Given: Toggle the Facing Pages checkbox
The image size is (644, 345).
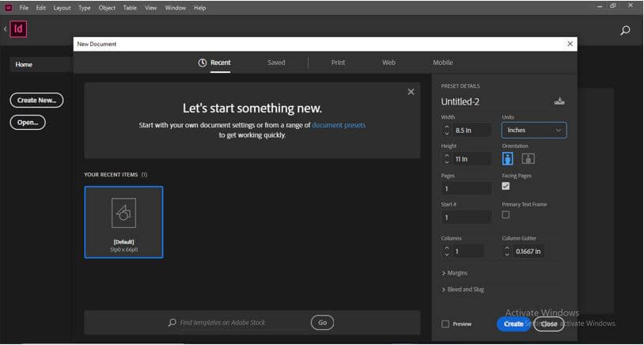Looking at the screenshot, I should tap(506, 186).
